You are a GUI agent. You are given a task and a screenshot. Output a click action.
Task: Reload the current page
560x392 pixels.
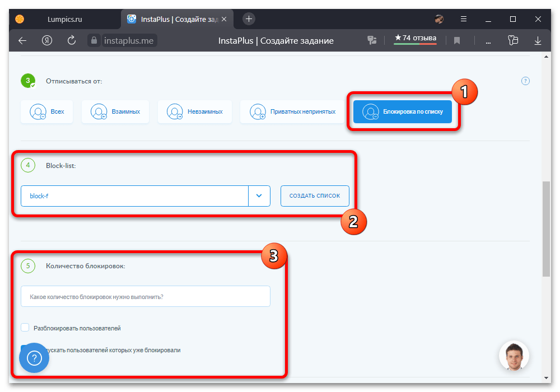(x=71, y=40)
